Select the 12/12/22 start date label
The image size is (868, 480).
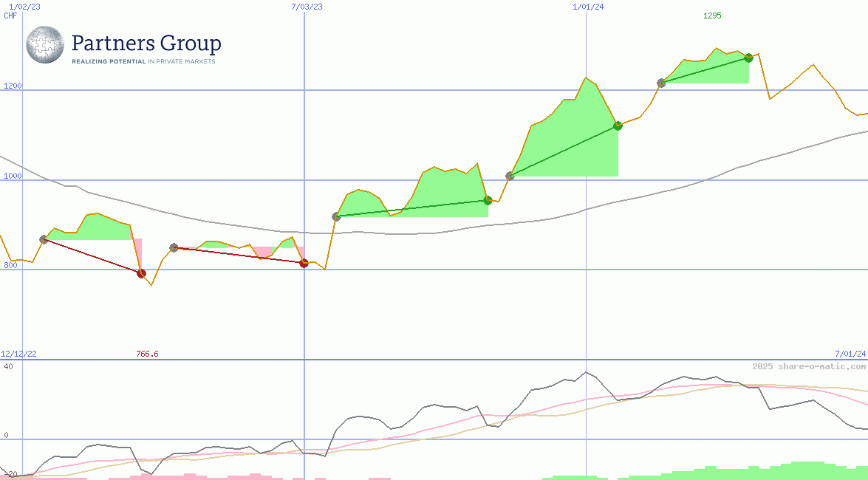pyautogui.click(x=18, y=352)
